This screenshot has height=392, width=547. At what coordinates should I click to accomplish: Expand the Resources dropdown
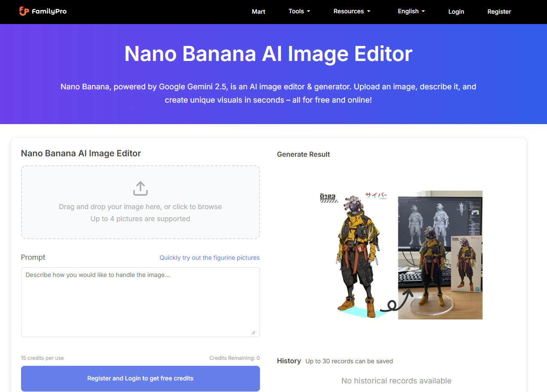[351, 11]
